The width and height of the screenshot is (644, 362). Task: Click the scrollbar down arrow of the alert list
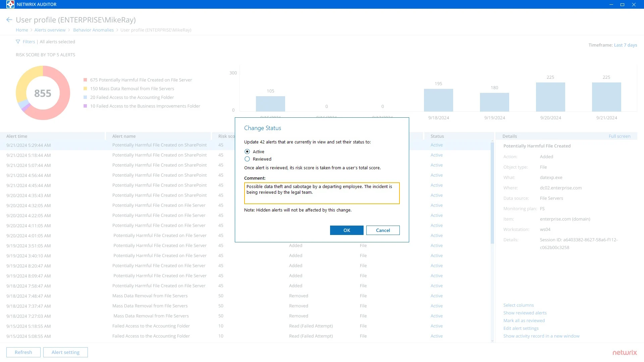click(492, 341)
